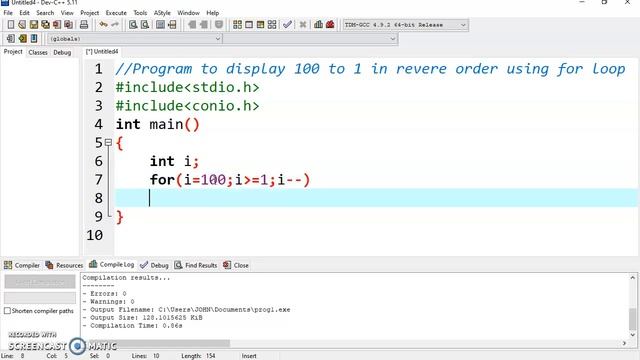Select the Untitled4 editor tab

pyautogui.click(x=102, y=52)
